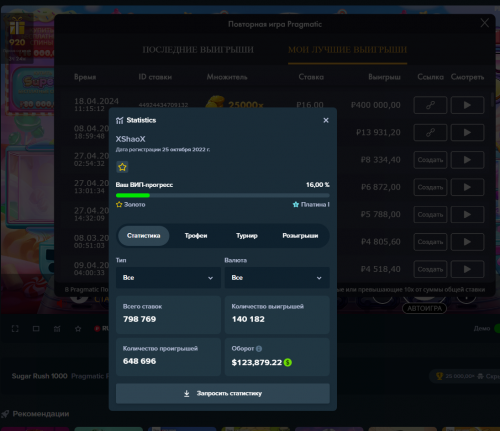The width and height of the screenshot is (500, 431).
Task: Click the theater mode rectangle icon
Action: pos(36,329)
